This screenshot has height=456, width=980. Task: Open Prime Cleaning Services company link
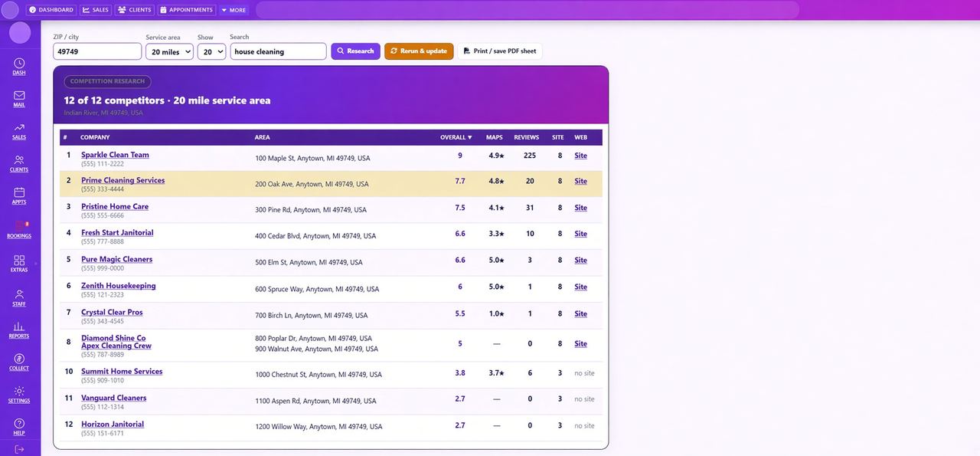[122, 180]
